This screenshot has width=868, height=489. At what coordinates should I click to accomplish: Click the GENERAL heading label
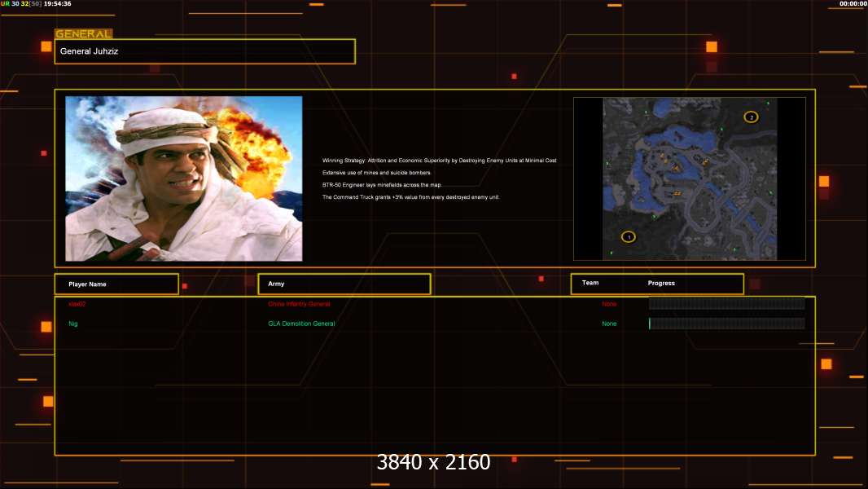[84, 33]
